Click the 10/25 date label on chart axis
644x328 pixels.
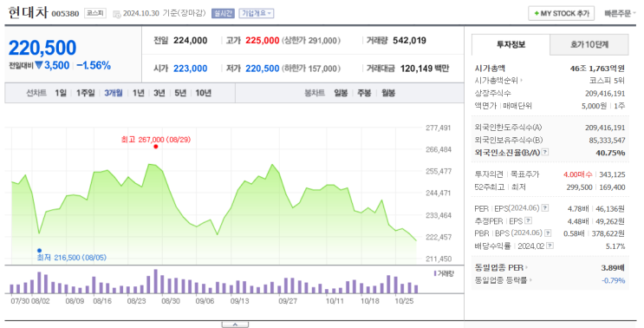(404, 301)
